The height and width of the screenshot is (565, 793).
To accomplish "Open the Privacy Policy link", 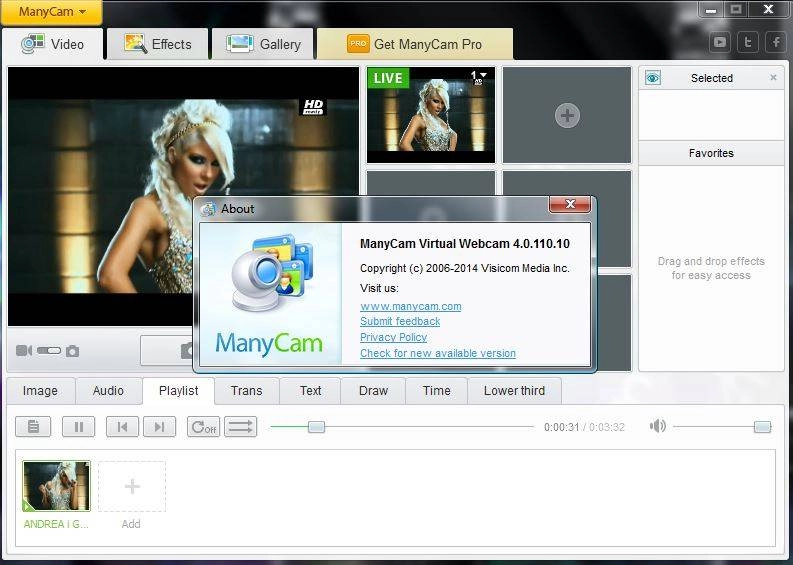I will (393, 337).
